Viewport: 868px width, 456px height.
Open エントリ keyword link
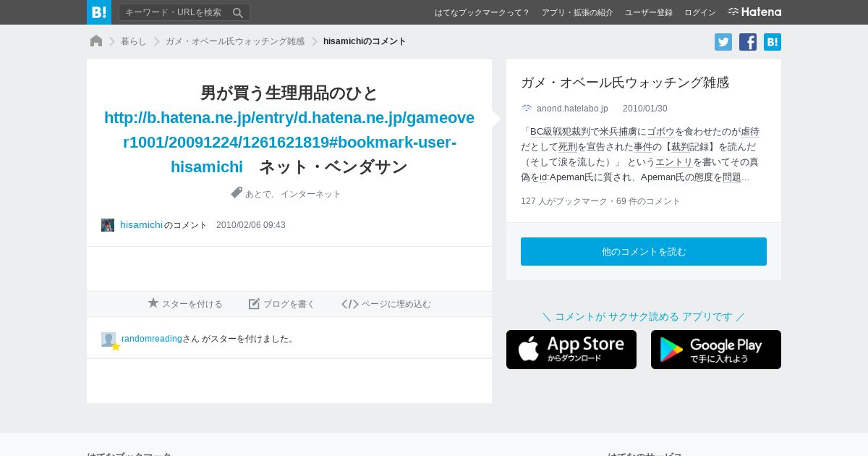(674, 162)
